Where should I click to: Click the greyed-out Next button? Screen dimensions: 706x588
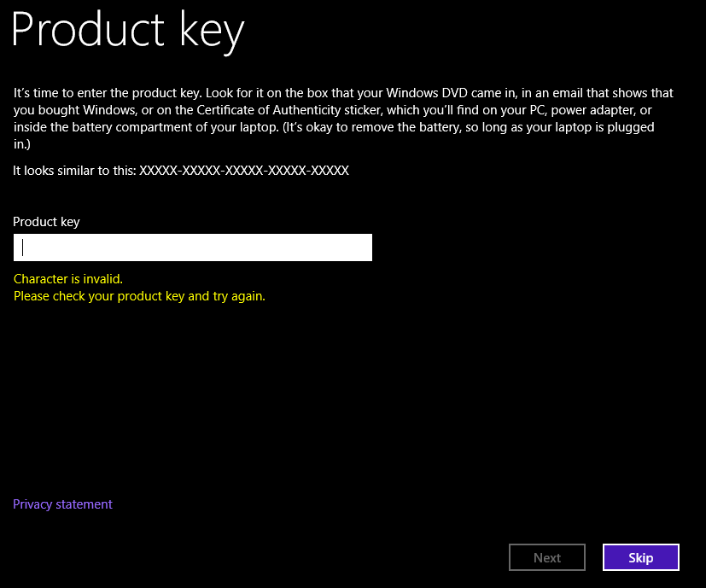(x=547, y=557)
